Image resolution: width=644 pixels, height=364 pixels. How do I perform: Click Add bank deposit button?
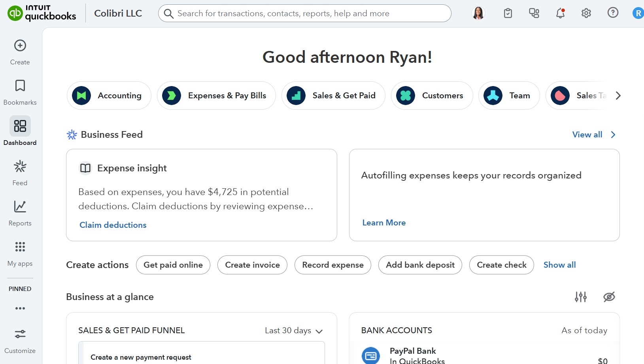(x=420, y=265)
